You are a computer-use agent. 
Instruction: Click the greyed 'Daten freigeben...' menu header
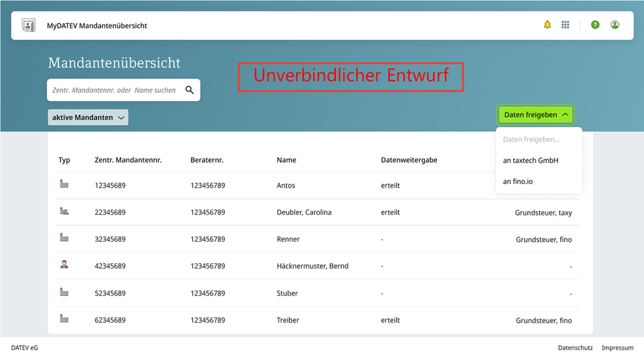531,139
